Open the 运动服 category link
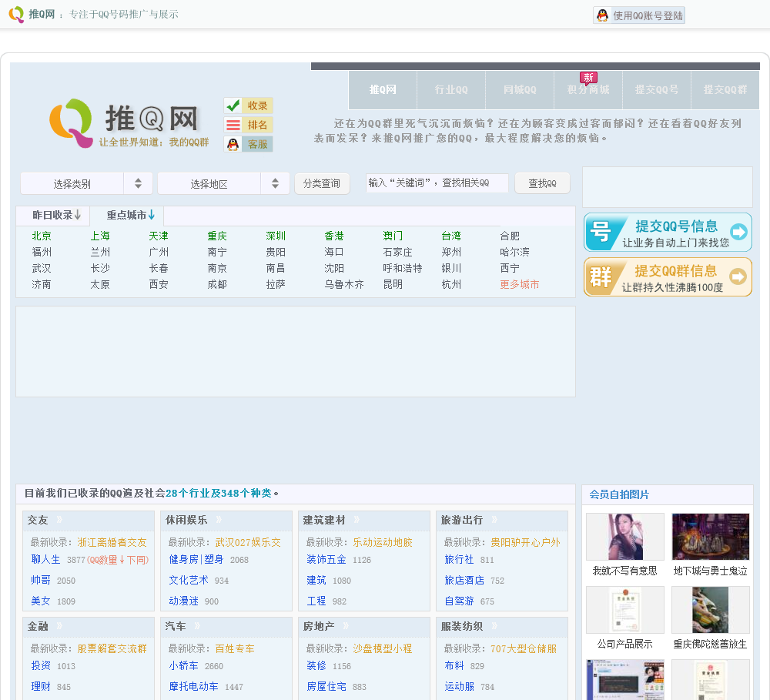This screenshot has width=770, height=700. point(459,686)
